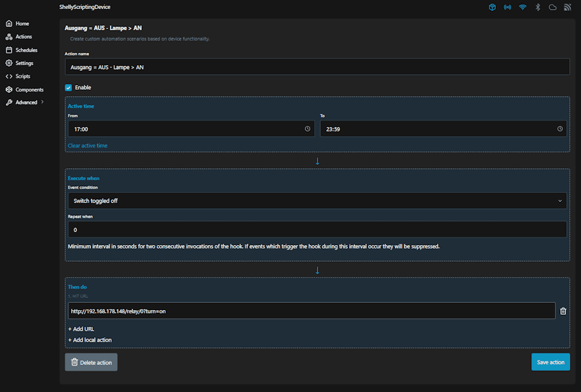Click the Save action button

550,362
